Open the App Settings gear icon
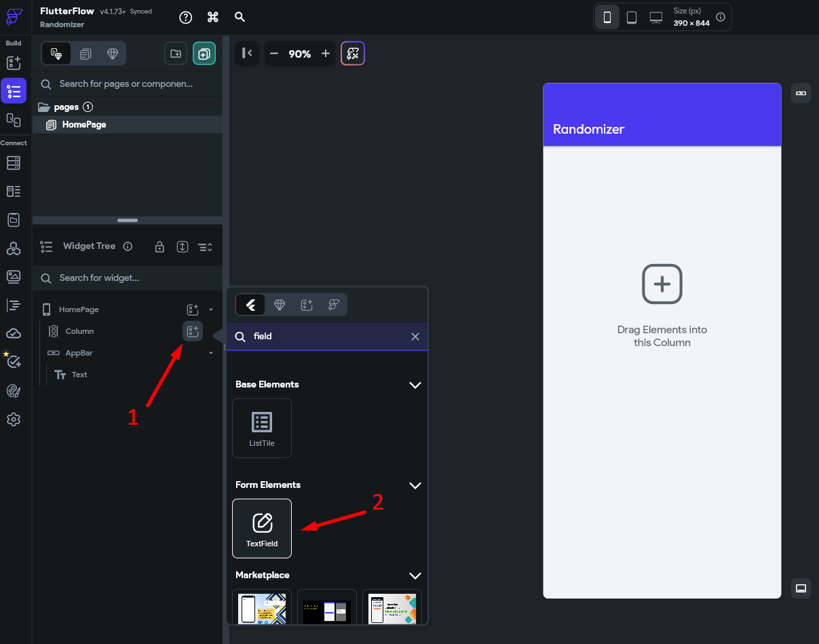The height and width of the screenshot is (644, 819). point(14,419)
